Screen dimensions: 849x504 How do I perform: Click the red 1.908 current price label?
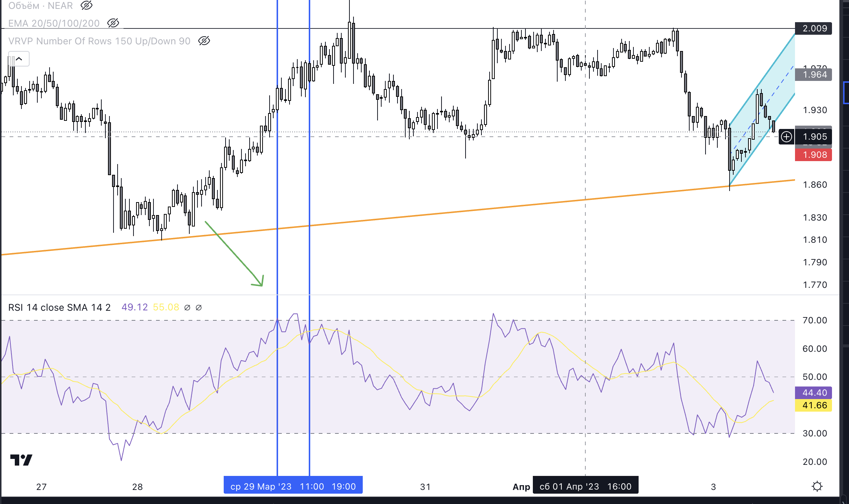click(814, 155)
